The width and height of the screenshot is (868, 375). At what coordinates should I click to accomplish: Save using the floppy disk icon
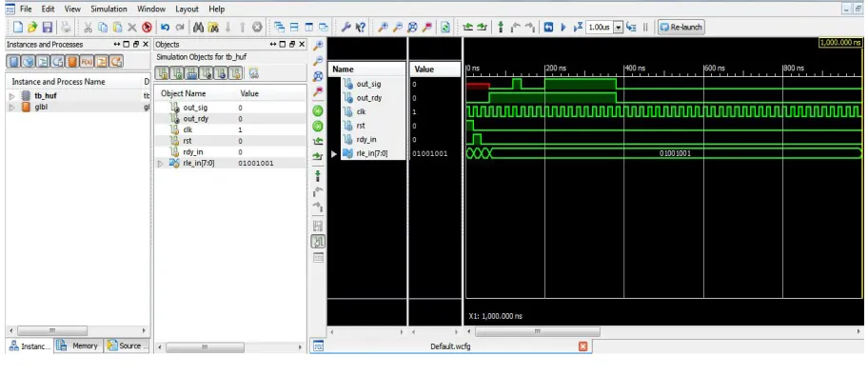tap(47, 28)
